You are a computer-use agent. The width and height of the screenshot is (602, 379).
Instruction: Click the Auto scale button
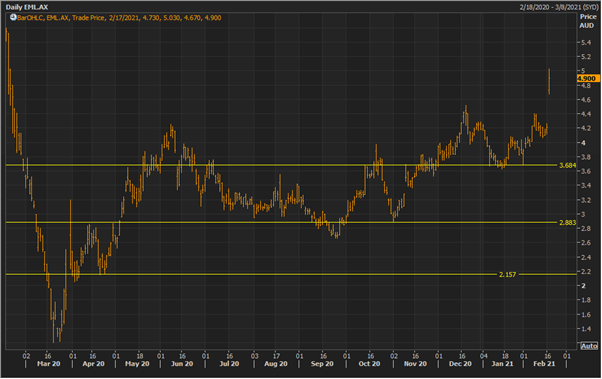[x=589, y=346]
